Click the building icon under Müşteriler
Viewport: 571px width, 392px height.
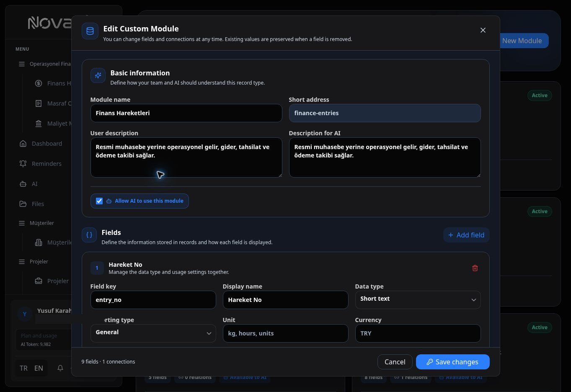pos(39,242)
